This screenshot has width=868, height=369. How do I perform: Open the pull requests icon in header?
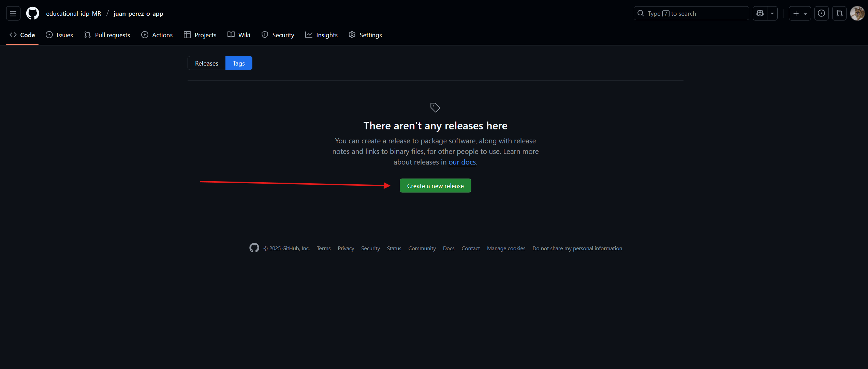pyautogui.click(x=839, y=14)
